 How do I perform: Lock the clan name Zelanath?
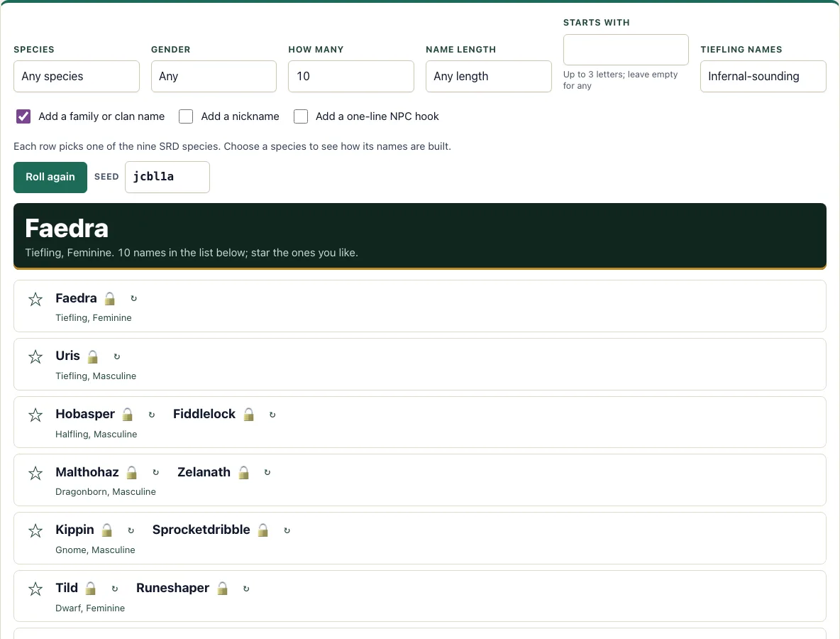244,472
